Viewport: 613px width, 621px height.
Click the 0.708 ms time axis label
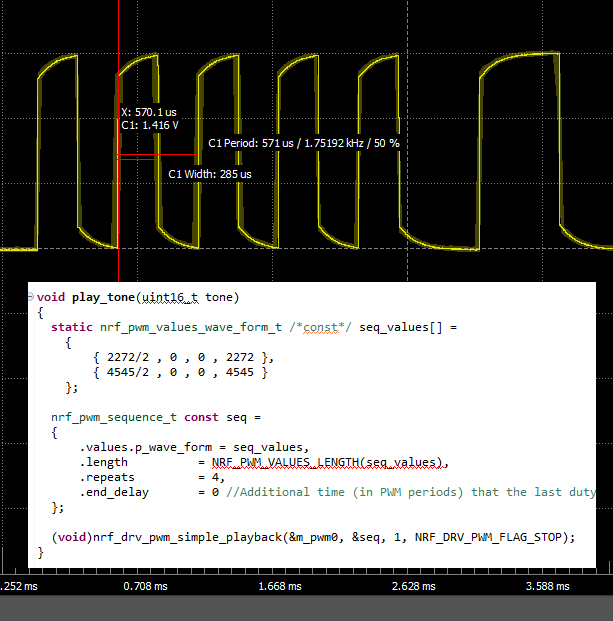point(145,586)
